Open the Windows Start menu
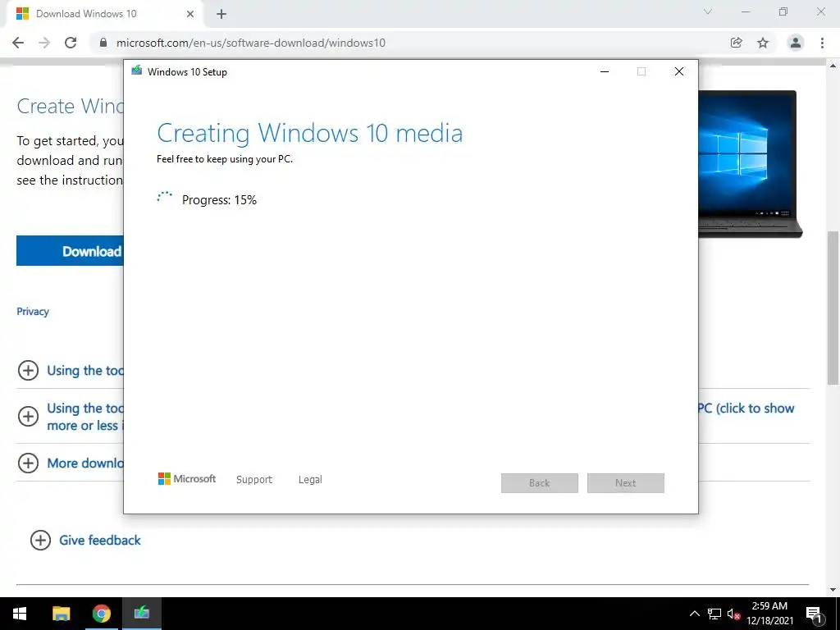The height and width of the screenshot is (630, 840). click(20, 614)
